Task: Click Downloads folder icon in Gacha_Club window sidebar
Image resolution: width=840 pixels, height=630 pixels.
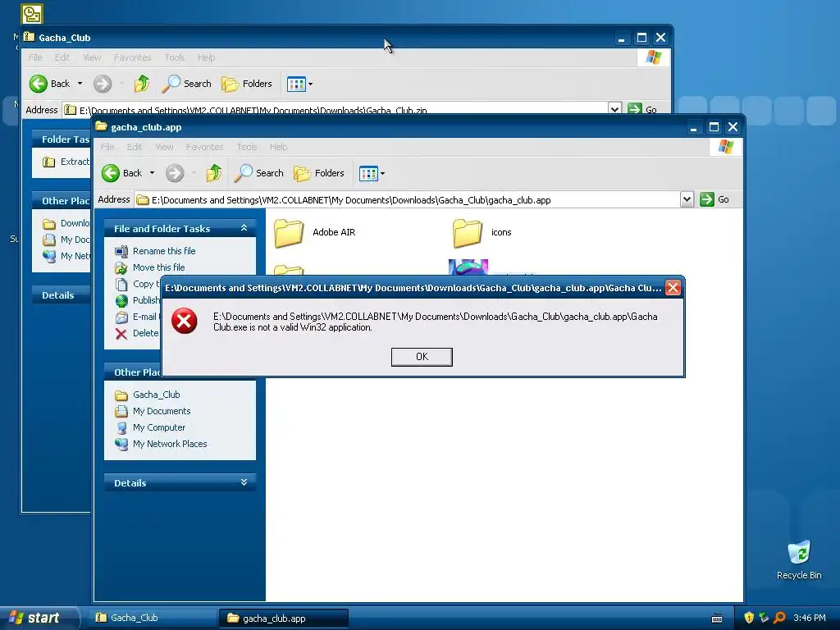Action: (49, 224)
